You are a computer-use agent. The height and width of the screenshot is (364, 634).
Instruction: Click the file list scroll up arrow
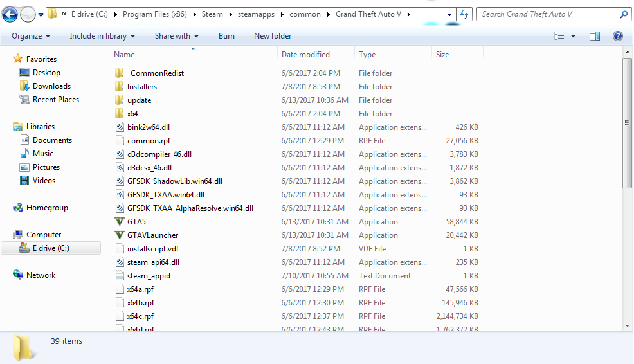627,52
